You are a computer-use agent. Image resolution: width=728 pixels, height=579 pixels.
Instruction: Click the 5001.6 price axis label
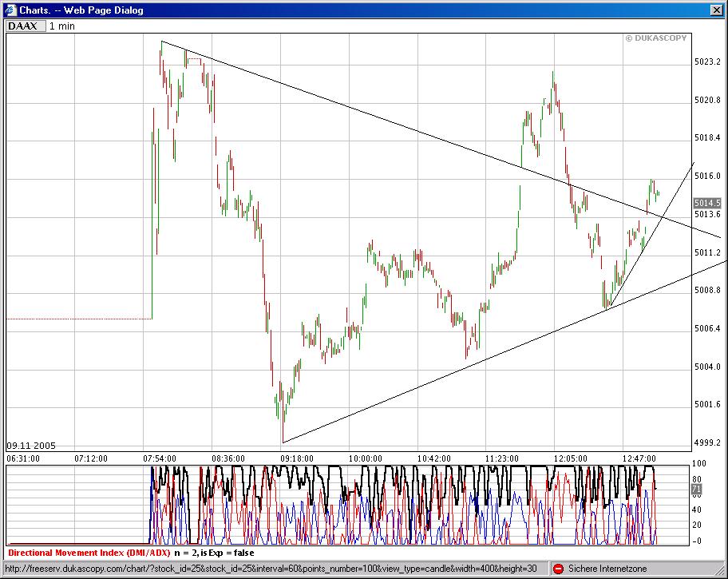coord(707,404)
